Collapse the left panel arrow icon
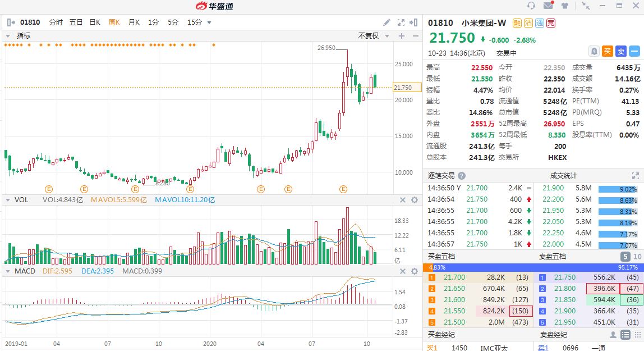The image size is (644, 351). [11, 22]
